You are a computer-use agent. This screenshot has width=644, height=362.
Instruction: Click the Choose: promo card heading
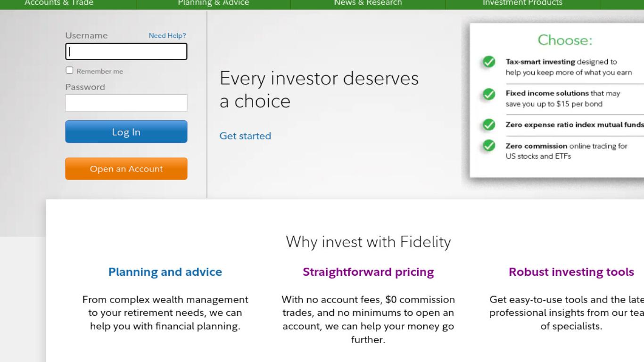click(x=565, y=40)
